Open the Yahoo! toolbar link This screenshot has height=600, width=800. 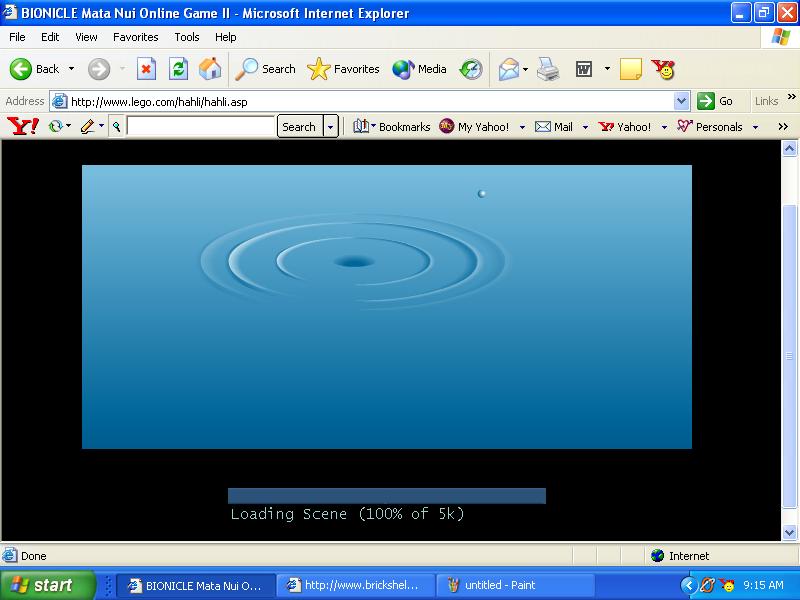tap(624, 127)
